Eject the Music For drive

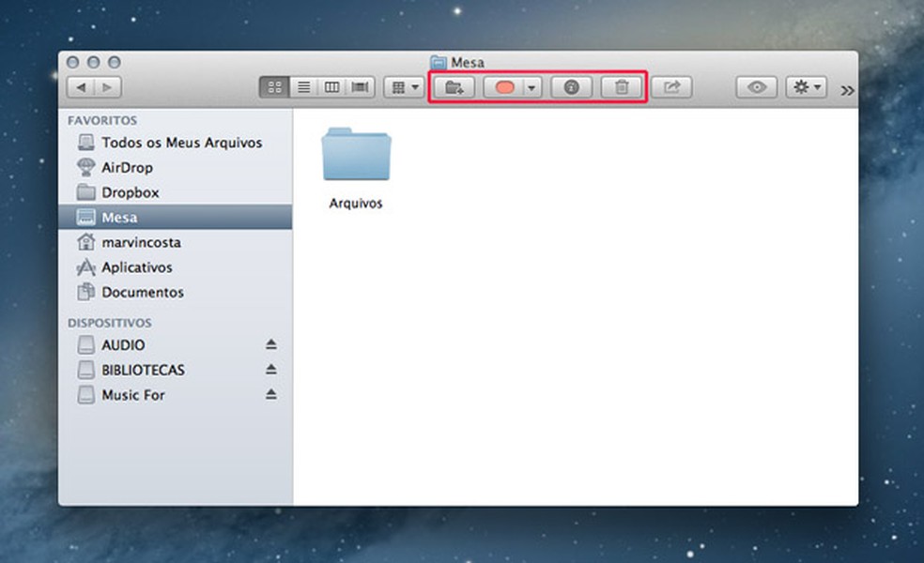click(x=271, y=394)
